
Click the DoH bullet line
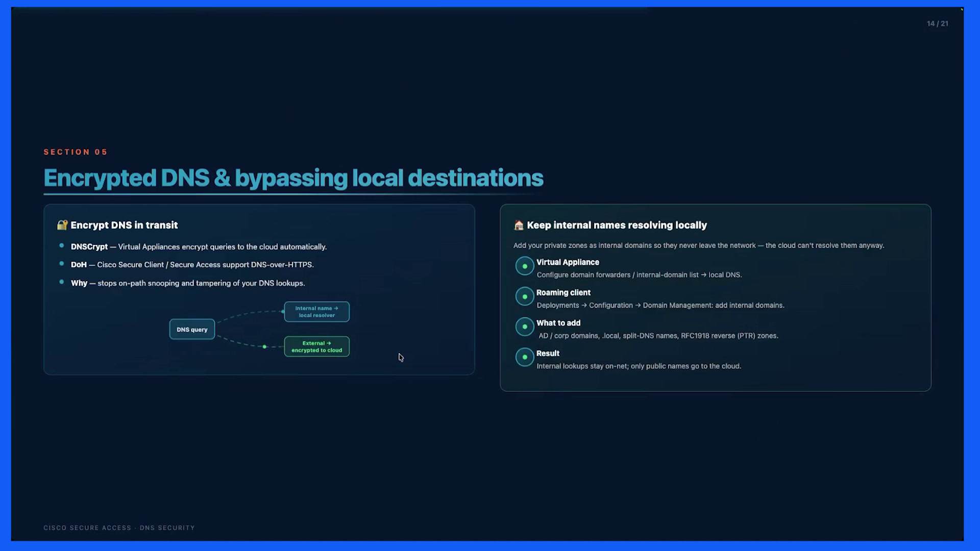click(192, 265)
